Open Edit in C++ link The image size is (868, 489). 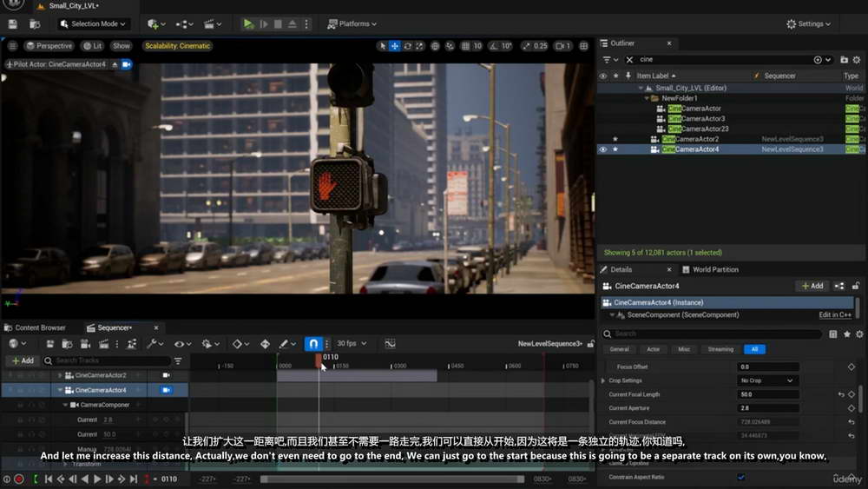click(835, 314)
